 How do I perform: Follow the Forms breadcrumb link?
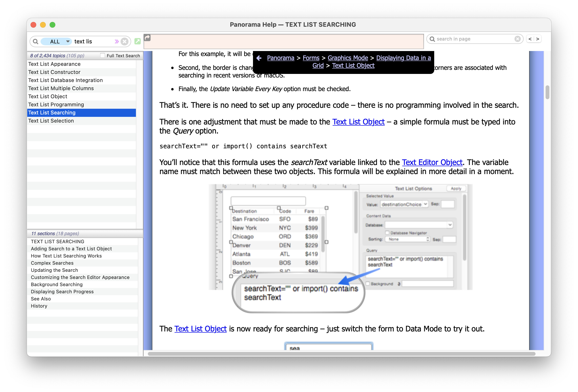pos(311,58)
